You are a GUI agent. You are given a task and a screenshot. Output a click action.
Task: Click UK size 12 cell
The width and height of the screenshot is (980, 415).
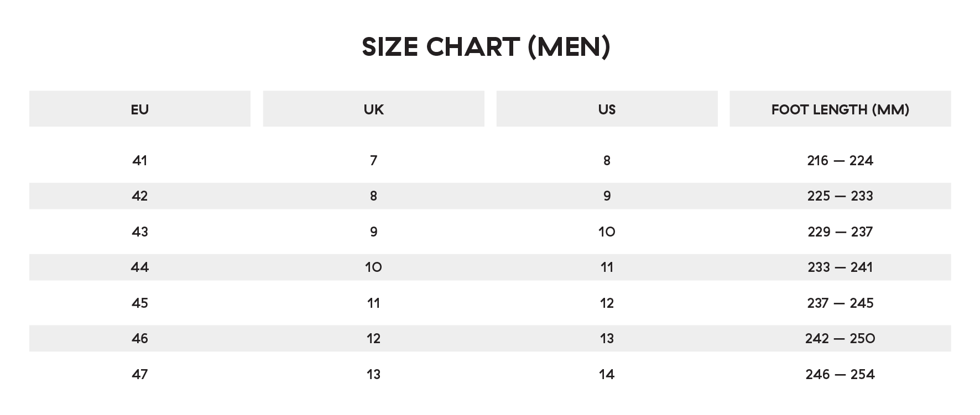tap(374, 338)
